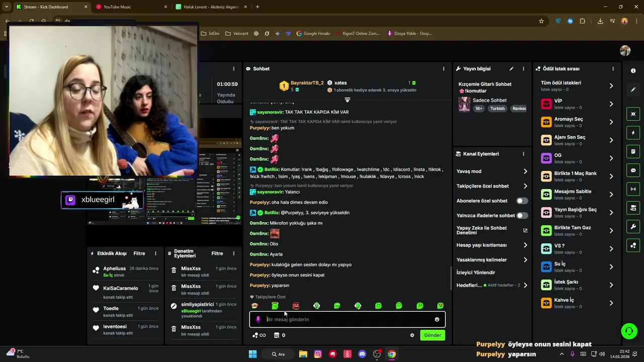This screenshot has width=644, height=362.
Task: Toggle Abonelere özel sohbet switch
Action: click(522, 201)
